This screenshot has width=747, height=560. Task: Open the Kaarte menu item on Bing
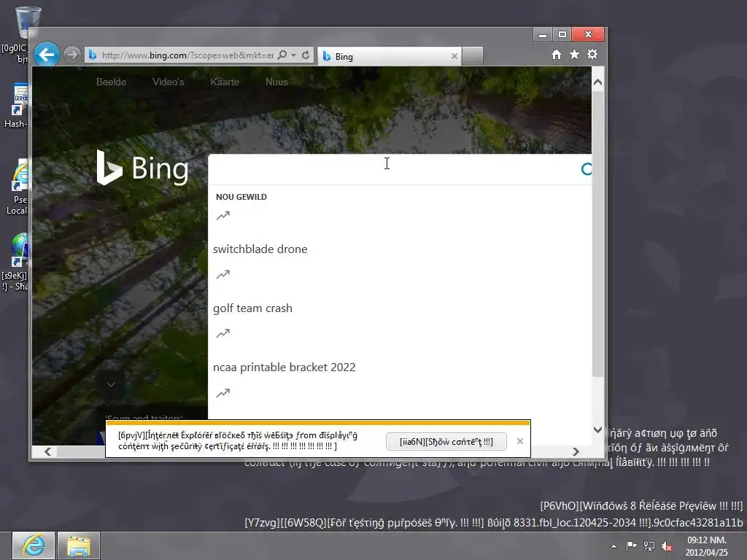pos(225,82)
